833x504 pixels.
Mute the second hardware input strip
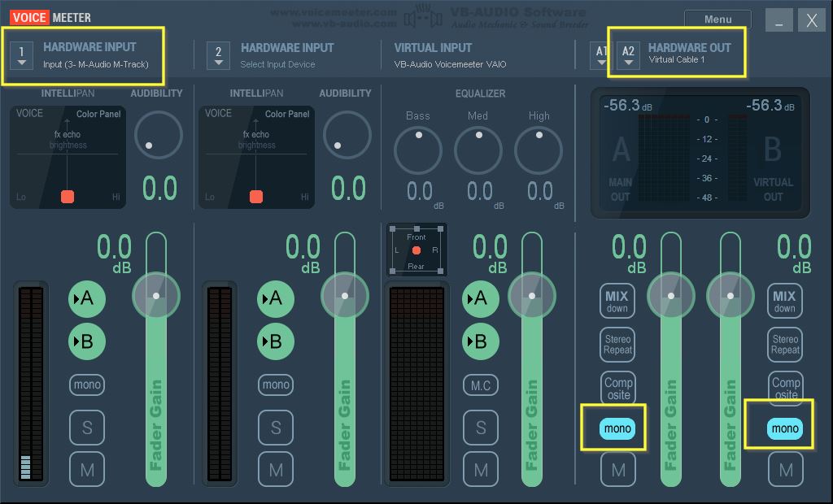pos(276,469)
